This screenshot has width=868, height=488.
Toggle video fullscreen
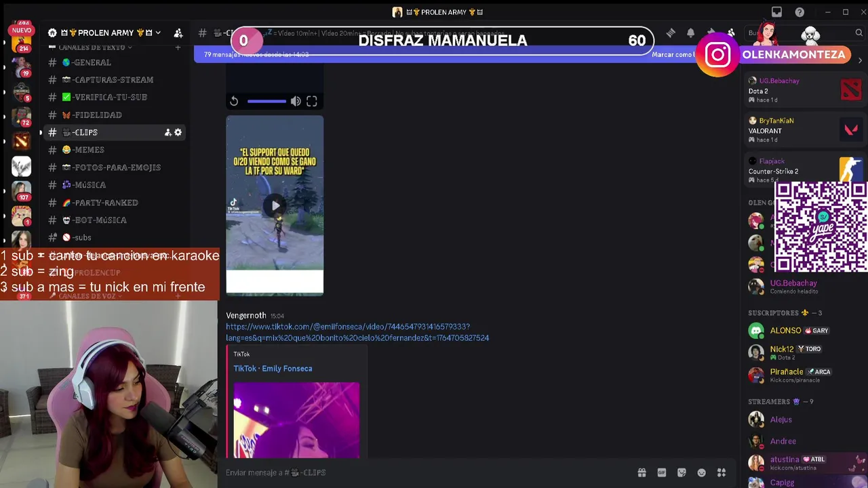pos(311,101)
